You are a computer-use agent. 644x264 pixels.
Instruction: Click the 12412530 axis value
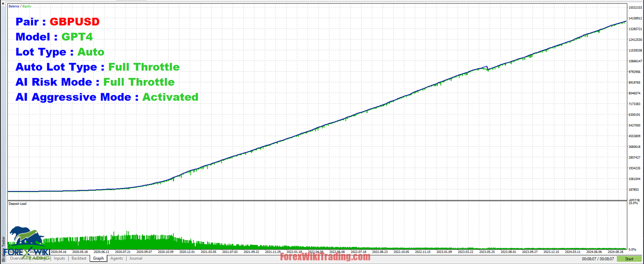635,40
